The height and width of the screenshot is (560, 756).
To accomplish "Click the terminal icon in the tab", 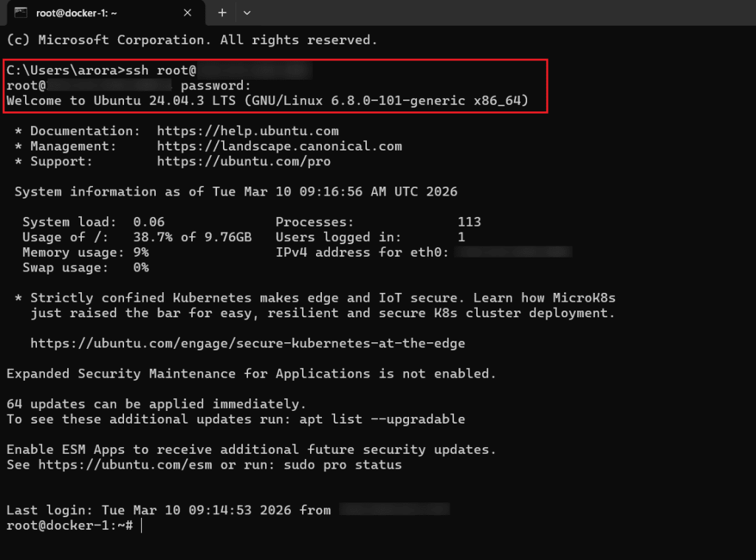I will (x=21, y=13).
